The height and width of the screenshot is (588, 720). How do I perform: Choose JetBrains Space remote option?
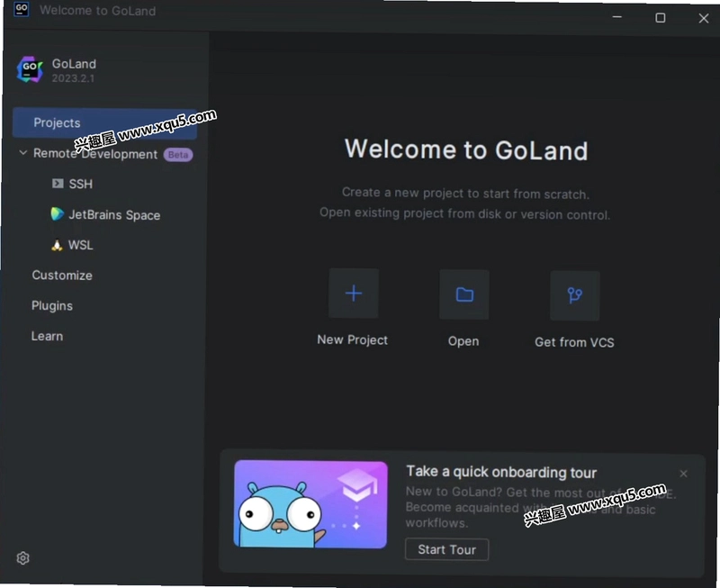point(114,215)
